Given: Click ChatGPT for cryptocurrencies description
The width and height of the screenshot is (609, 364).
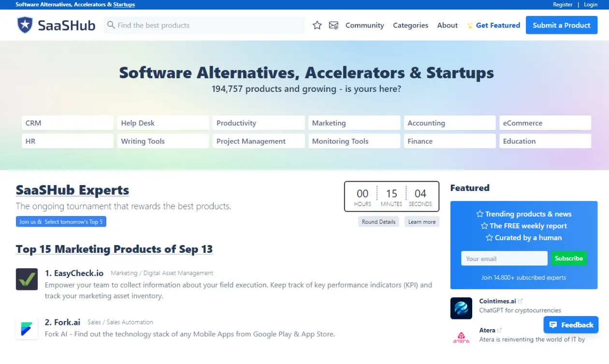Looking at the screenshot, I should click(x=520, y=310).
